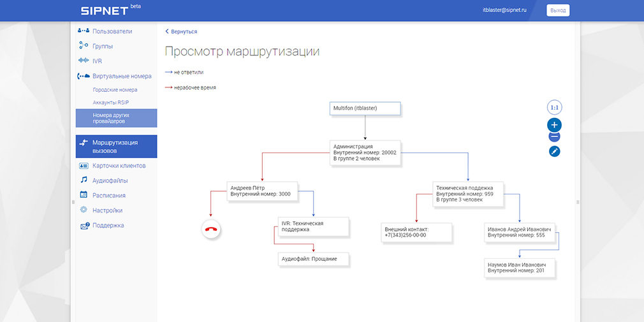644x322 pixels.
Task: Open Группы menu item
Action: pos(103,46)
